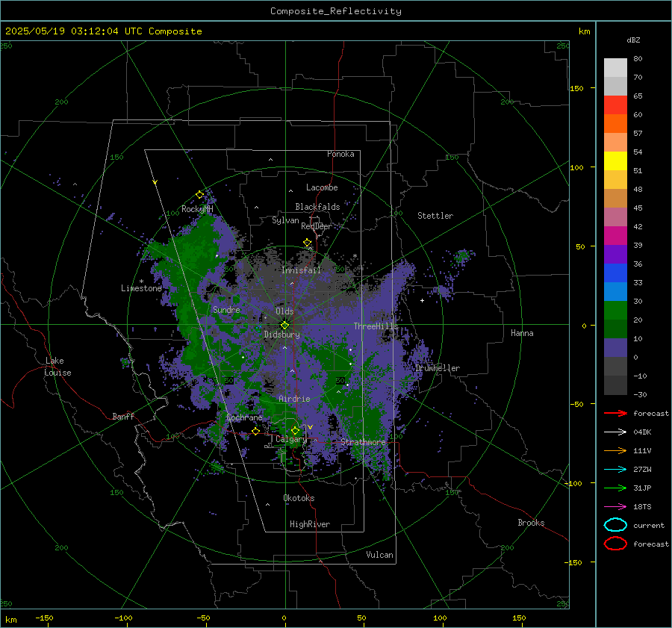Screen dimensions: 672x628
Task: Click the Sylvan label
Action: pos(285,220)
